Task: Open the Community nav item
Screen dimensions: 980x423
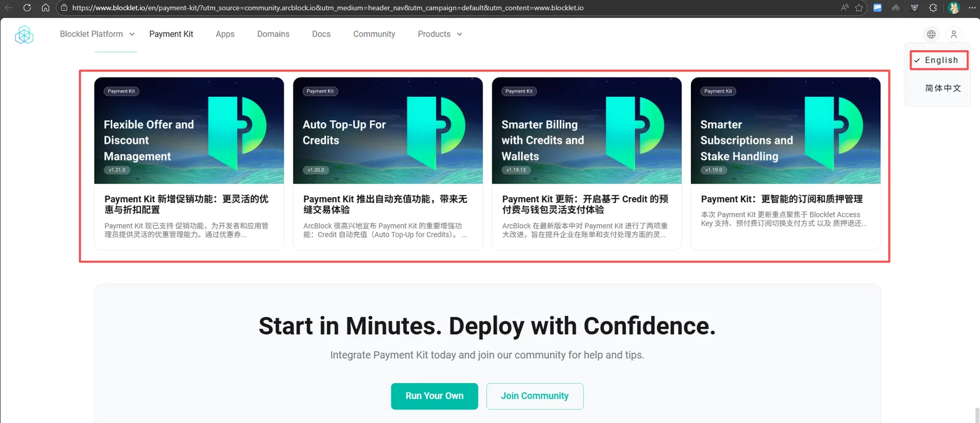Action: pos(374,34)
